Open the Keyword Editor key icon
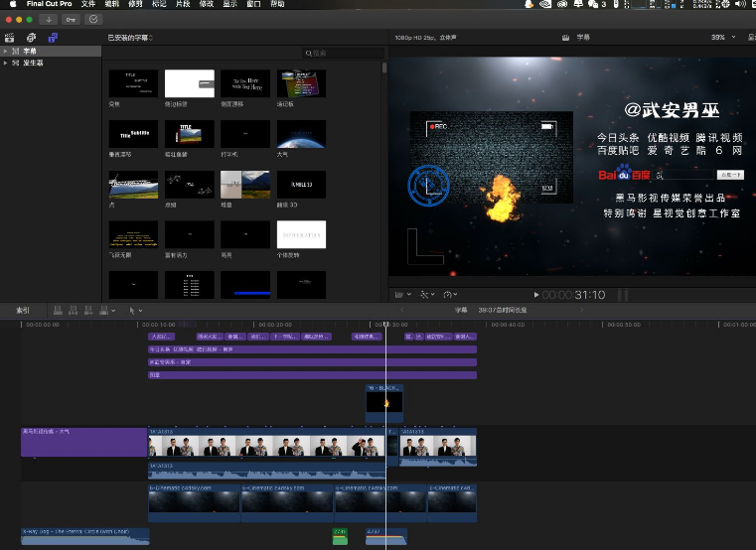Image resolution: width=756 pixels, height=550 pixels. [x=70, y=19]
